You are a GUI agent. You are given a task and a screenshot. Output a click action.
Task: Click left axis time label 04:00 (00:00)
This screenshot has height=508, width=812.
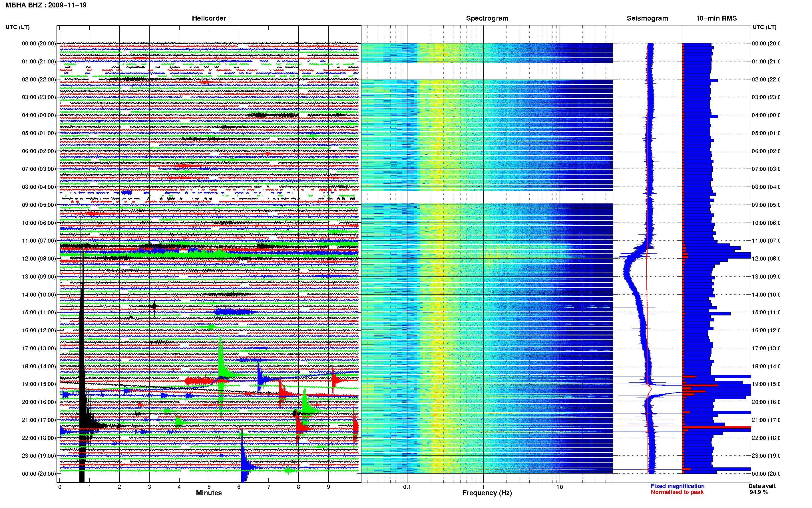point(39,115)
